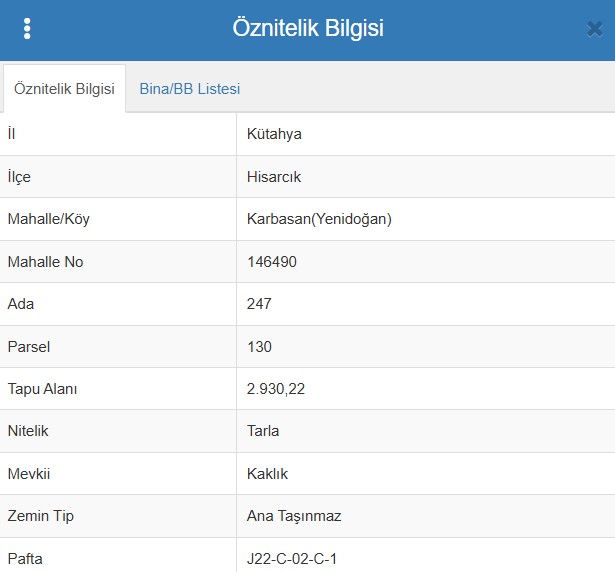Open the three-dot options menu
Viewport: 615px width, 572px height.
(x=27, y=29)
